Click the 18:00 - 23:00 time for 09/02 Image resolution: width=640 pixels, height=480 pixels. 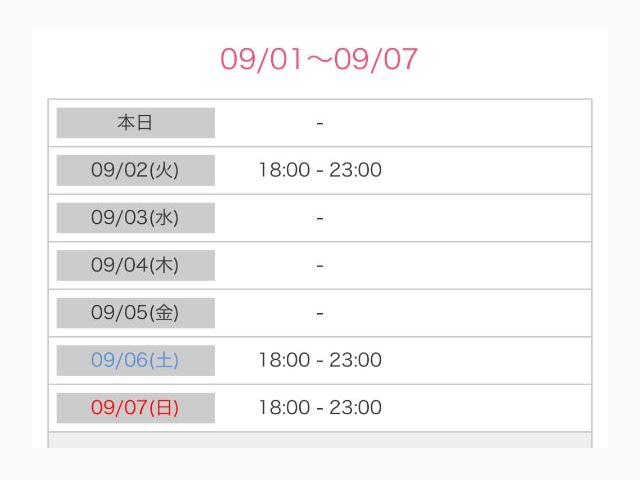(320, 170)
